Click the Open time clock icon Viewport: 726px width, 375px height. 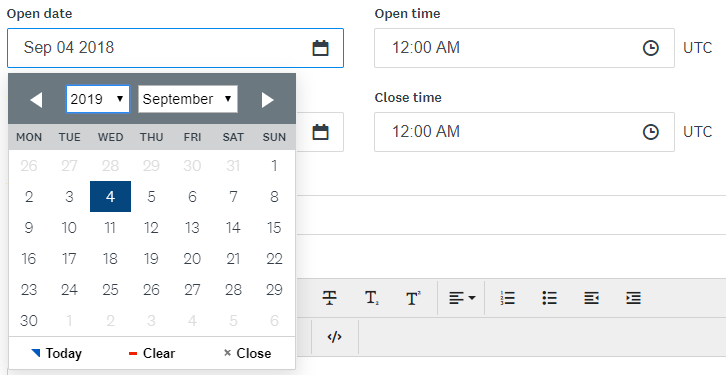click(651, 48)
